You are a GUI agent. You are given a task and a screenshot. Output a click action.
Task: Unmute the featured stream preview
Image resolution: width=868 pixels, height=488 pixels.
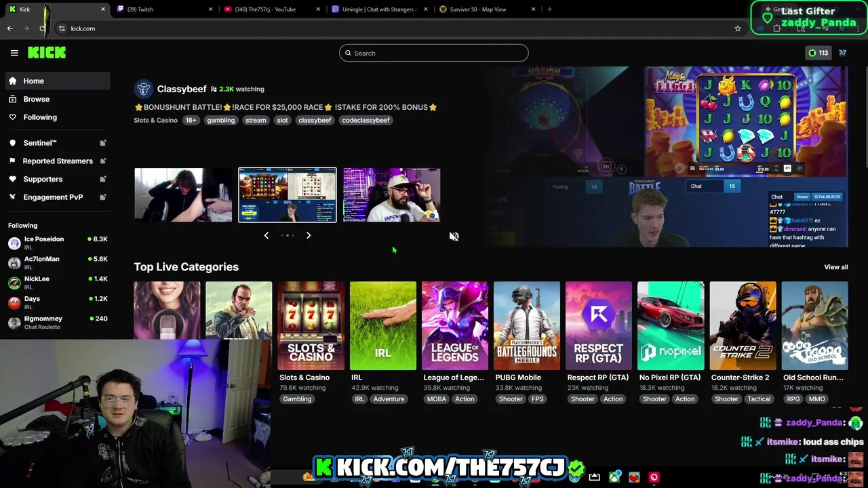(454, 236)
